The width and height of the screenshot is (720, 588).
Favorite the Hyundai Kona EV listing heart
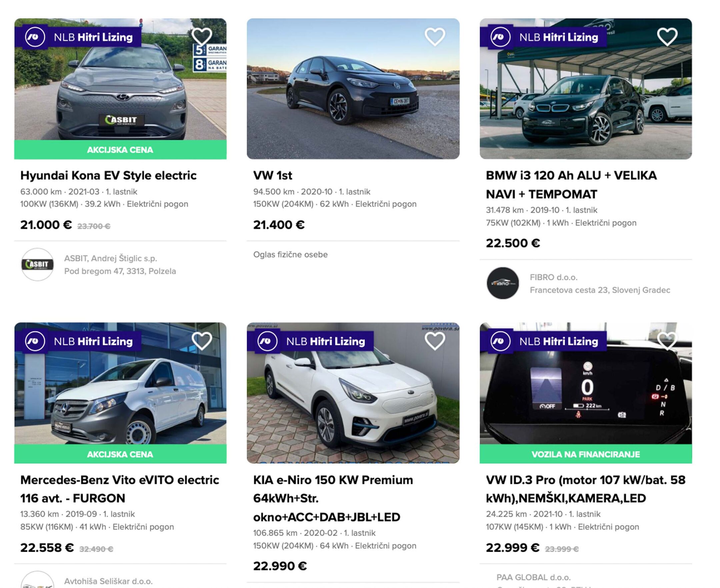[x=202, y=36]
